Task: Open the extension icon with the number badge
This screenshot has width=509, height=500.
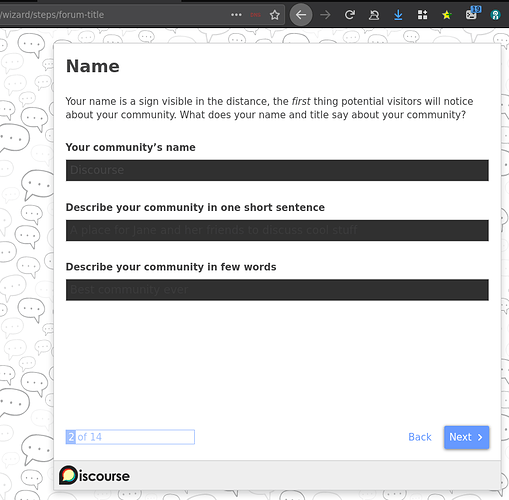Action: point(472,13)
